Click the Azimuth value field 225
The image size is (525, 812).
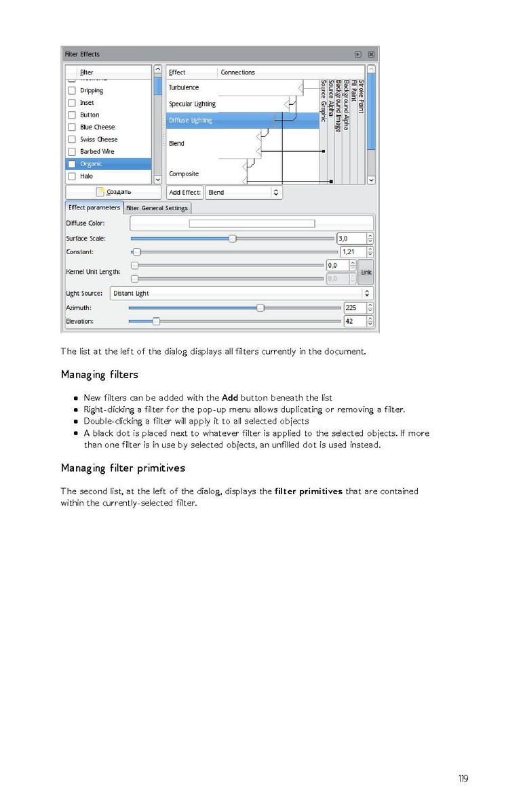point(355,308)
